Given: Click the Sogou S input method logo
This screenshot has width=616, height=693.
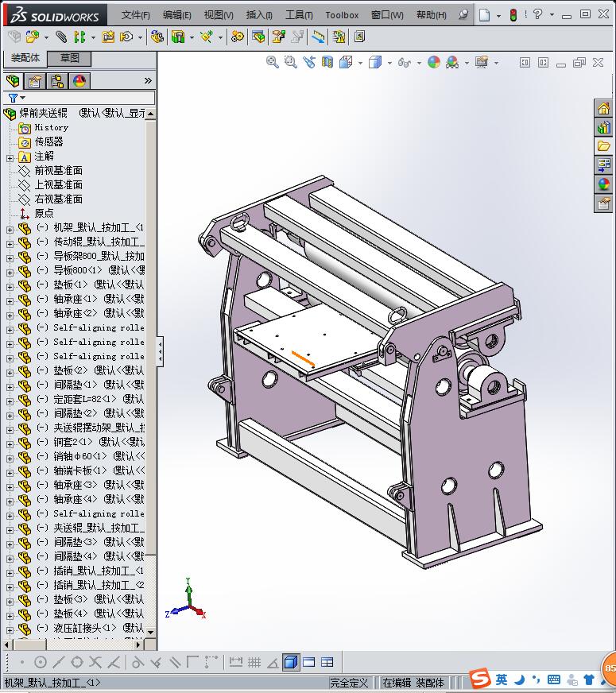Looking at the screenshot, I should coord(480,679).
